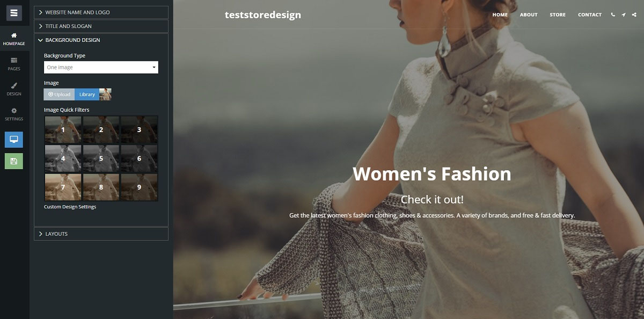Image resolution: width=644 pixels, height=319 pixels.
Task: Apply image quick filter 9
Action: (x=139, y=187)
